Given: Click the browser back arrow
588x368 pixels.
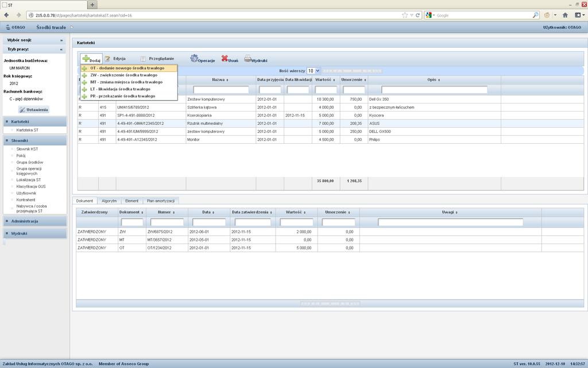Looking at the screenshot, I should tap(6, 15).
